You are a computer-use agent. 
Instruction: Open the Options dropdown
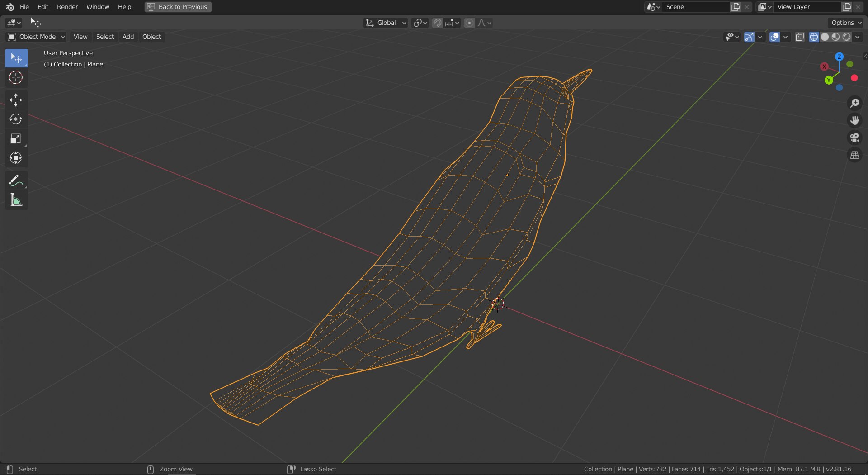pyautogui.click(x=846, y=23)
